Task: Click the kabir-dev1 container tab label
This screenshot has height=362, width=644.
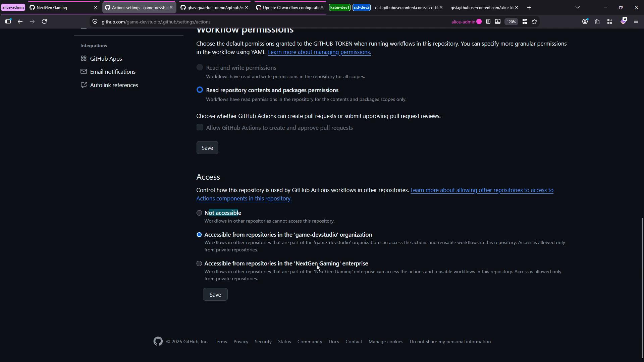Action: pos(340,7)
